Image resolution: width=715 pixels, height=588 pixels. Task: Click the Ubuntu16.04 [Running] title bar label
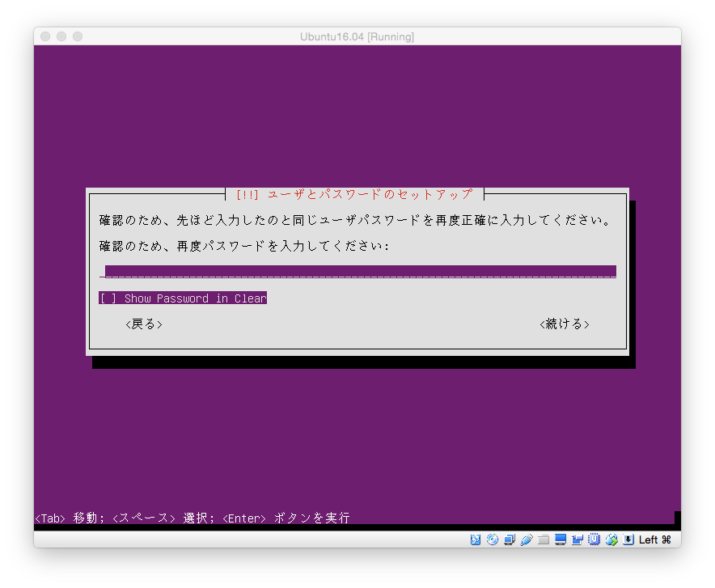[x=357, y=36]
